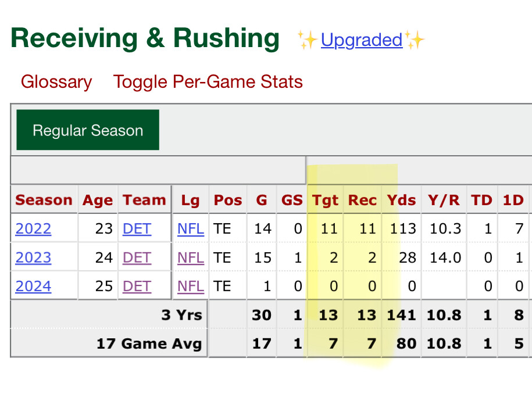Click DET team link in 2023 row
This screenshot has height=397, width=532.
point(137,257)
